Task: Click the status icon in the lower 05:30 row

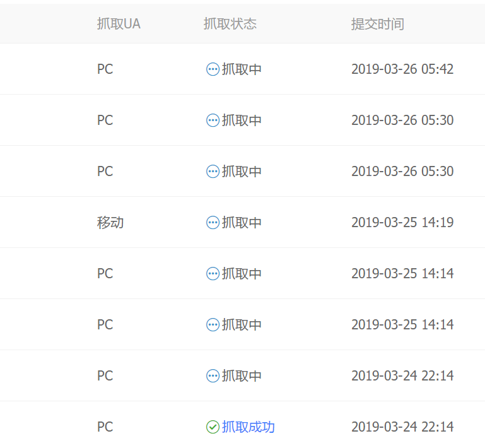Action: click(x=213, y=172)
